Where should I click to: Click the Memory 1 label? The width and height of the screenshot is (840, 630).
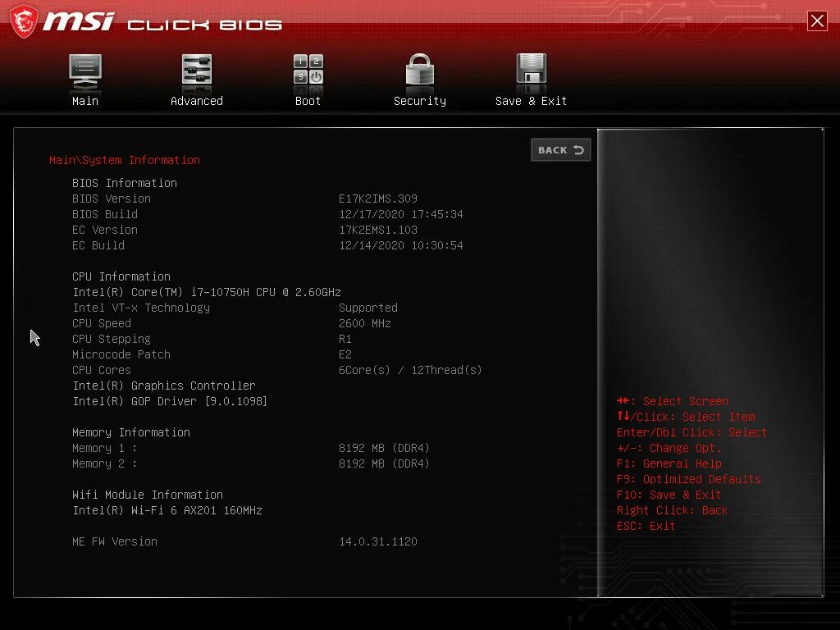104,448
